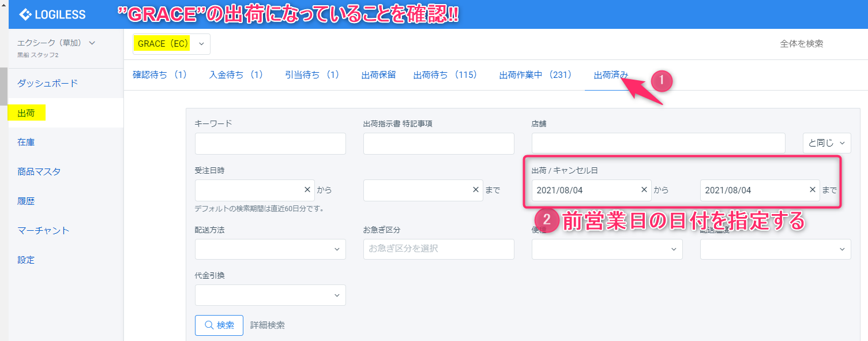Open the 配送温度 dropdown

tap(775, 249)
